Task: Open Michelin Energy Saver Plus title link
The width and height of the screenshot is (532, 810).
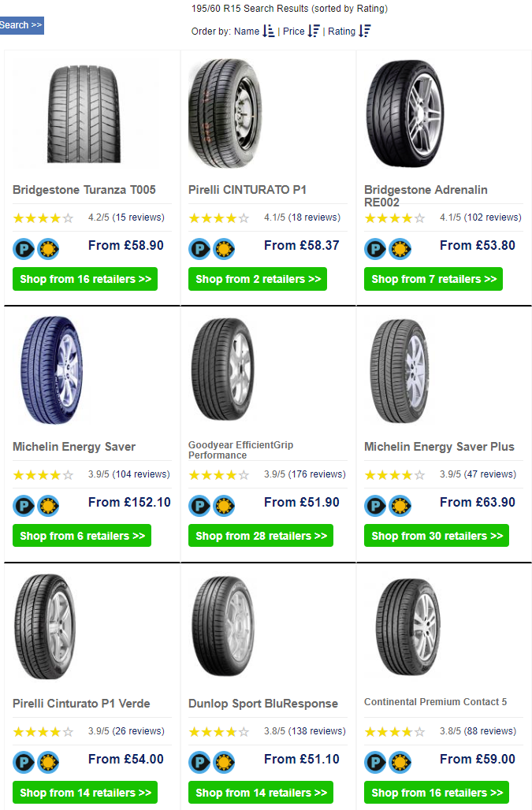Action: (x=439, y=447)
